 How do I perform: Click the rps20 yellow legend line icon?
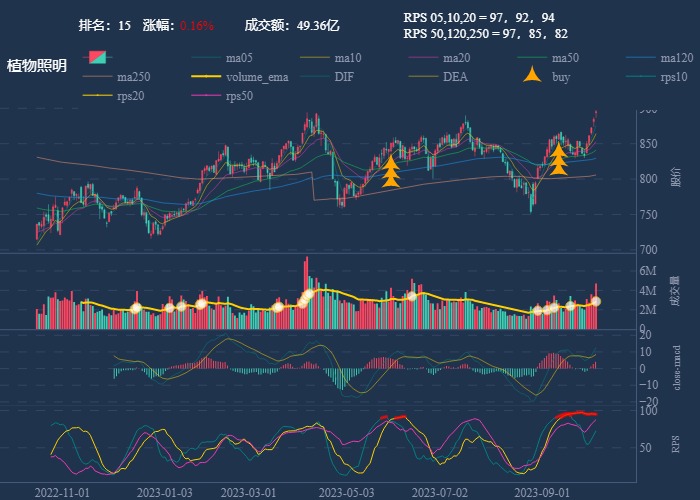tap(96, 97)
